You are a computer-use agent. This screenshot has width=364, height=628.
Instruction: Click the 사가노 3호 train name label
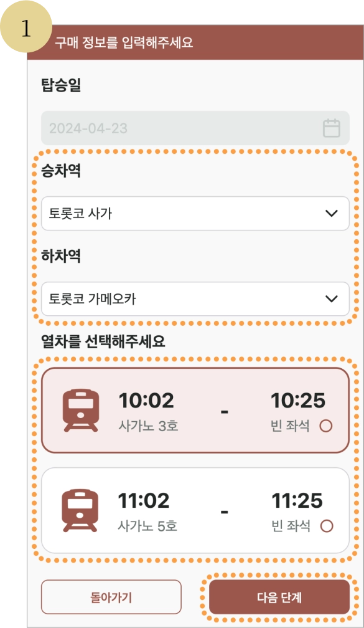(x=148, y=426)
